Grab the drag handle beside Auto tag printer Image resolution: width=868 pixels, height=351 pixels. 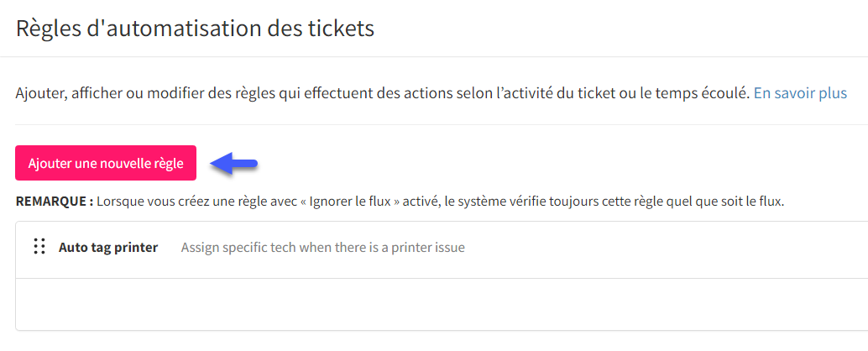pos(39,247)
